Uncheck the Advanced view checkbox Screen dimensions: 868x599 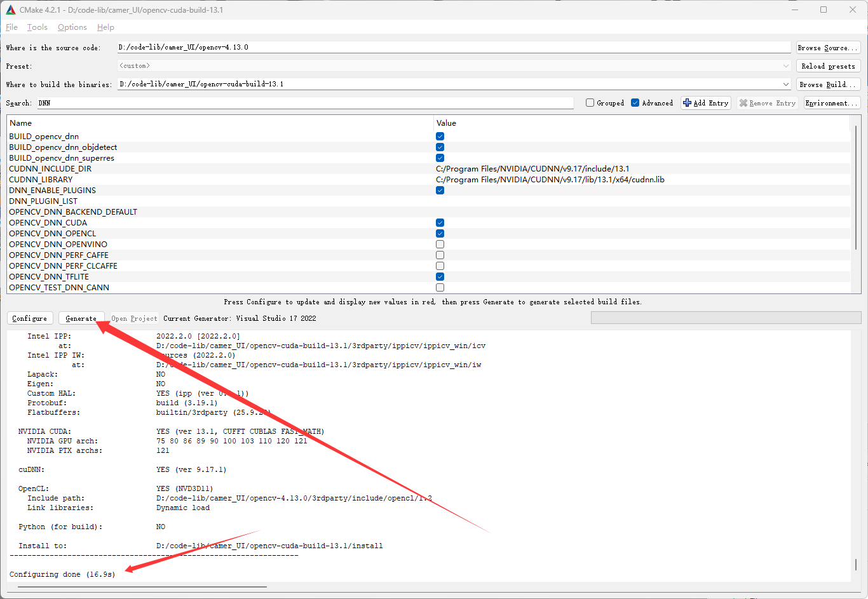click(x=635, y=103)
